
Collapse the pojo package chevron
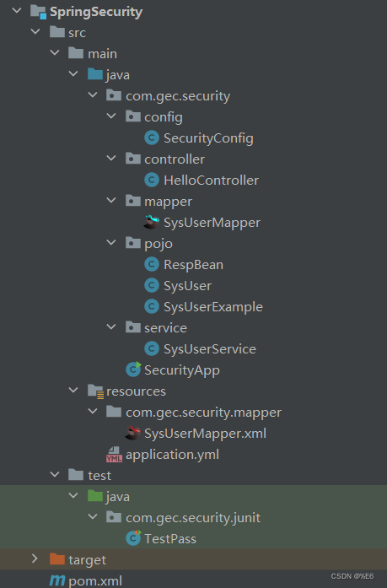tap(111, 242)
